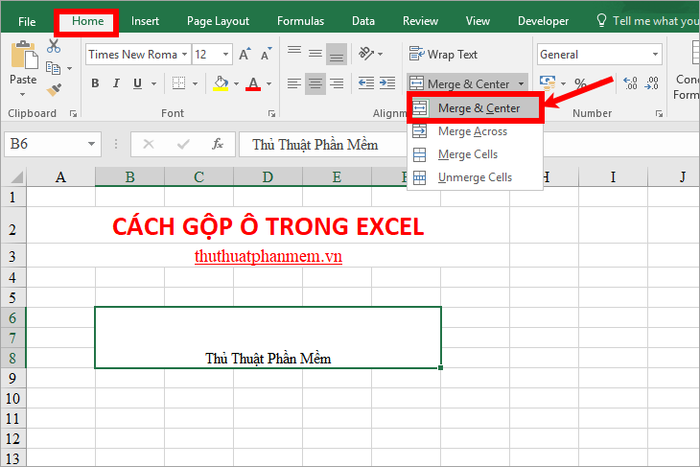The image size is (700, 467).
Task: Open Font Color dropdown arrow
Action: (x=269, y=83)
